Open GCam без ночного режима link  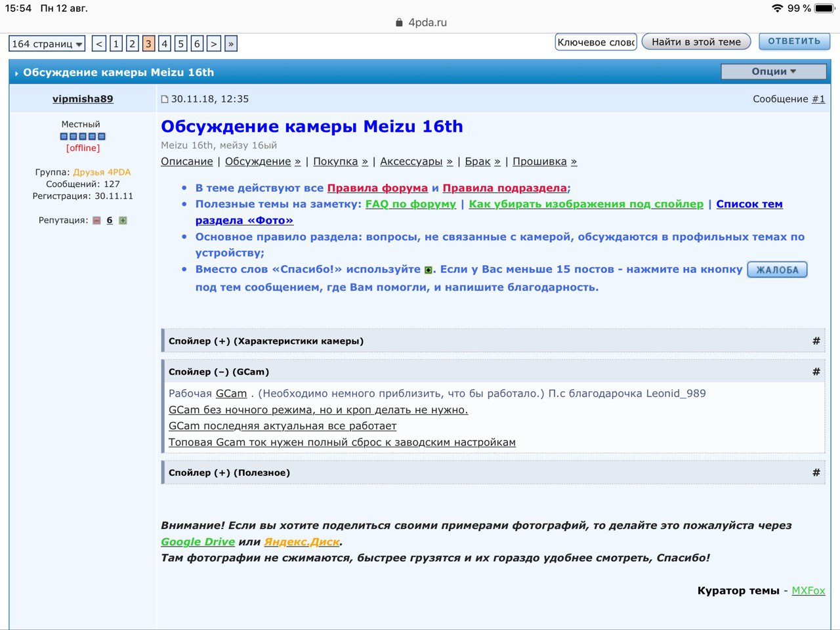pyautogui.click(x=318, y=410)
